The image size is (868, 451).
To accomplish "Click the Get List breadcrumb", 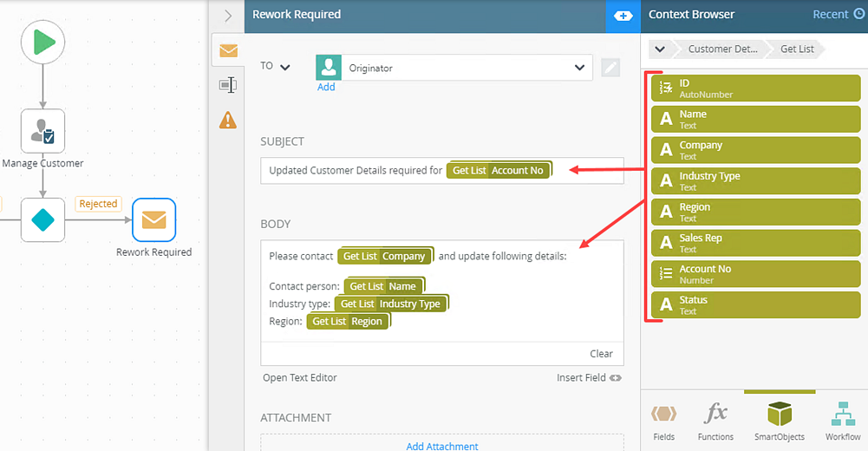I will (x=797, y=49).
